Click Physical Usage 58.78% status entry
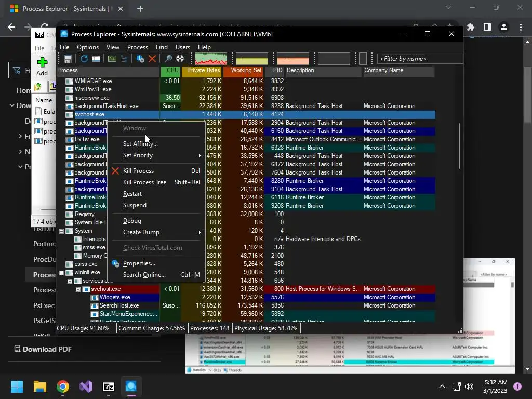Image resolution: width=532 pixels, height=399 pixels. click(266, 328)
